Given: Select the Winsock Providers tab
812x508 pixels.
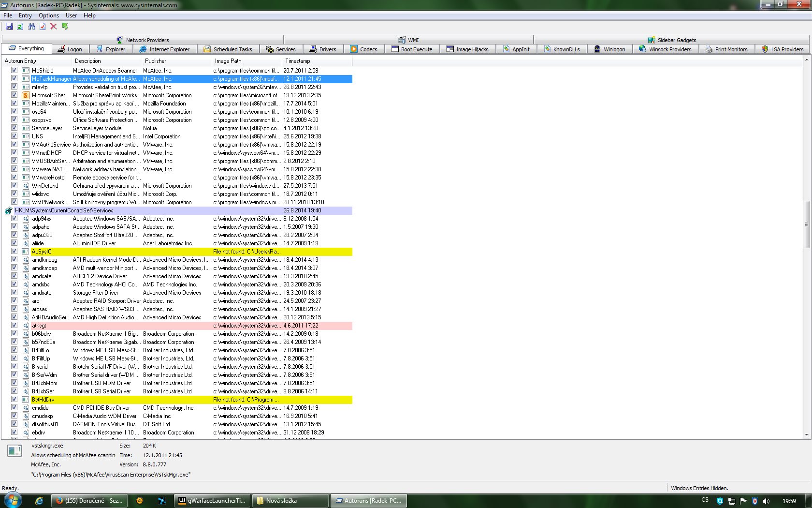Looking at the screenshot, I should coord(665,49).
